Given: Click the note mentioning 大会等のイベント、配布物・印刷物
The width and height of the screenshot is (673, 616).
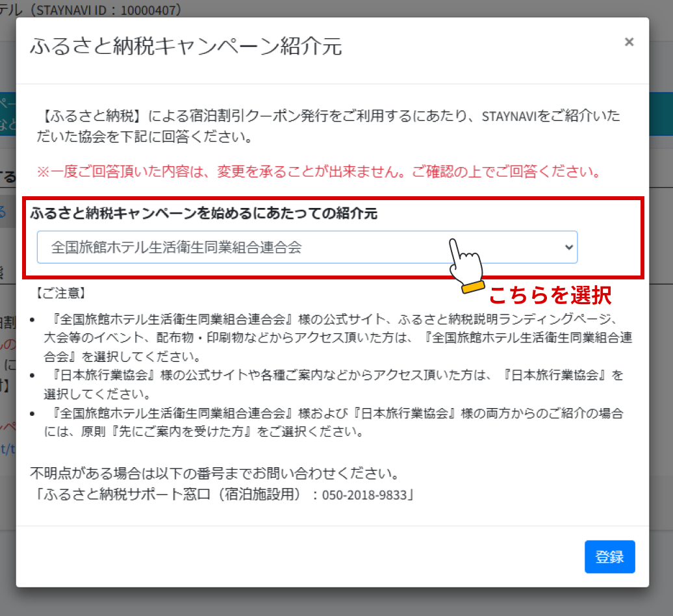Looking at the screenshot, I should [x=338, y=338].
